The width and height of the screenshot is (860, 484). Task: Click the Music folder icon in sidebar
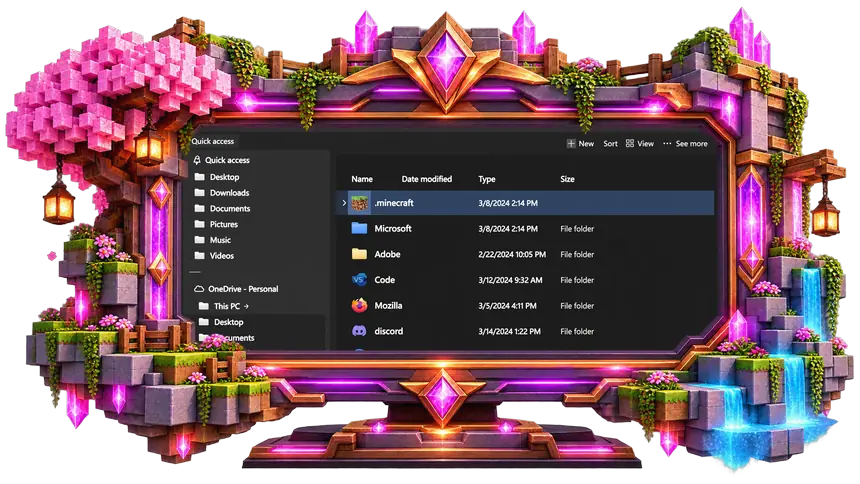200,240
